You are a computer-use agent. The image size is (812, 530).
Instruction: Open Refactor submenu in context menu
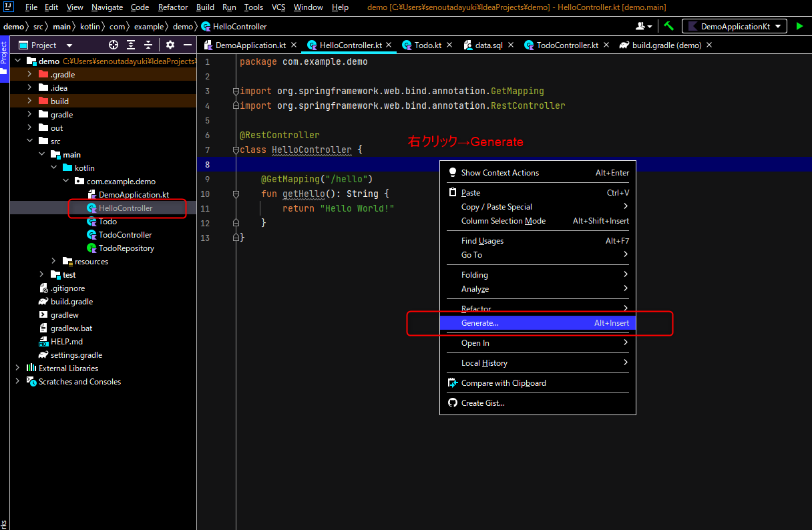[x=538, y=309]
